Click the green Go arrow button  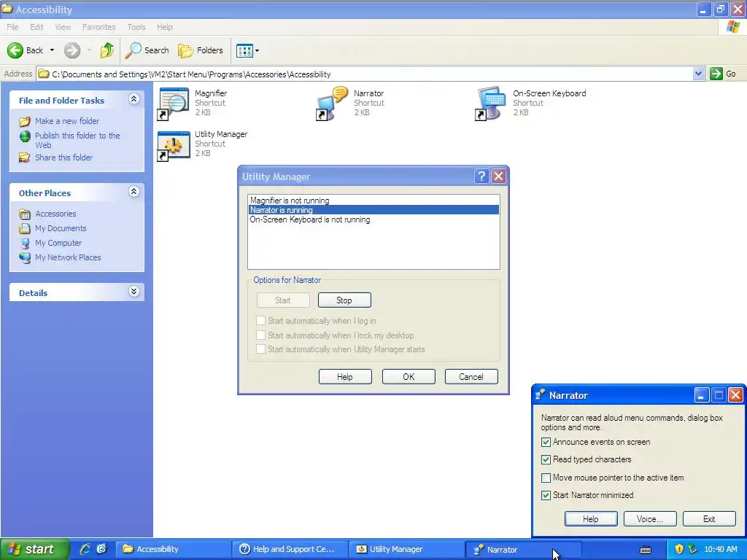tap(716, 74)
